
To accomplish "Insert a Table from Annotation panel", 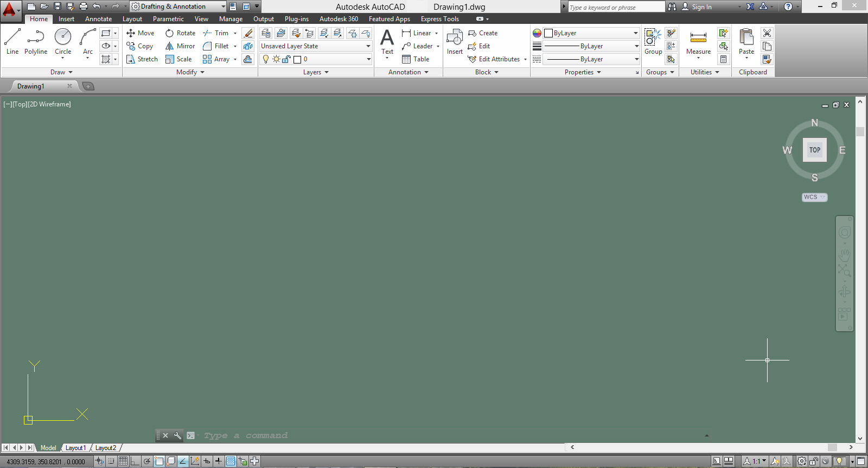I will pos(416,59).
